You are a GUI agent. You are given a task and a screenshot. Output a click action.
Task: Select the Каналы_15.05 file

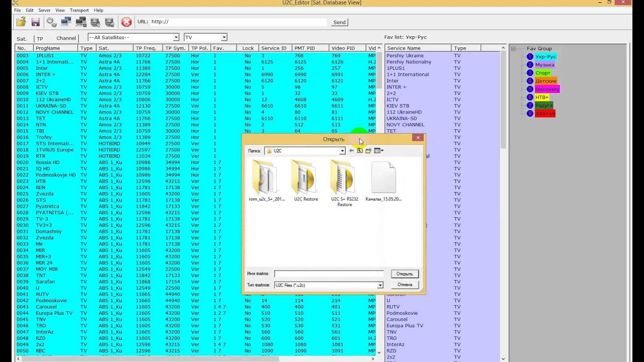[383, 181]
